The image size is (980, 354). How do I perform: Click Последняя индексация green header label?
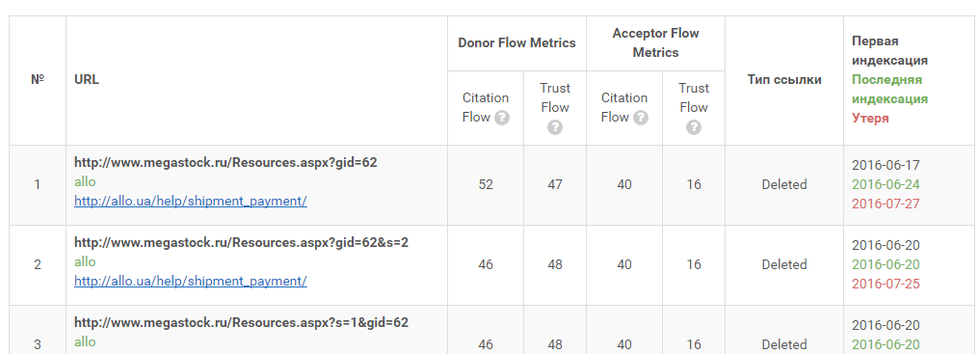pos(889,89)
